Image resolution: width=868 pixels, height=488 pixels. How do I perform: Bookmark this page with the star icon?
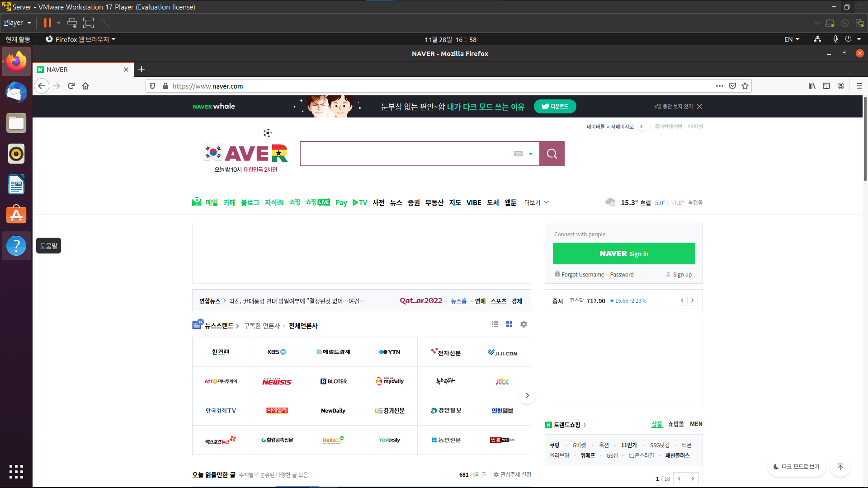(745, 86)
